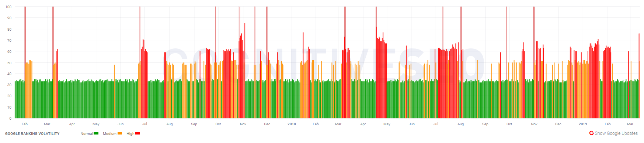Viewport: 644px width, 143px height.
Task: Click the Google G icon
Action: click(591, 133)
